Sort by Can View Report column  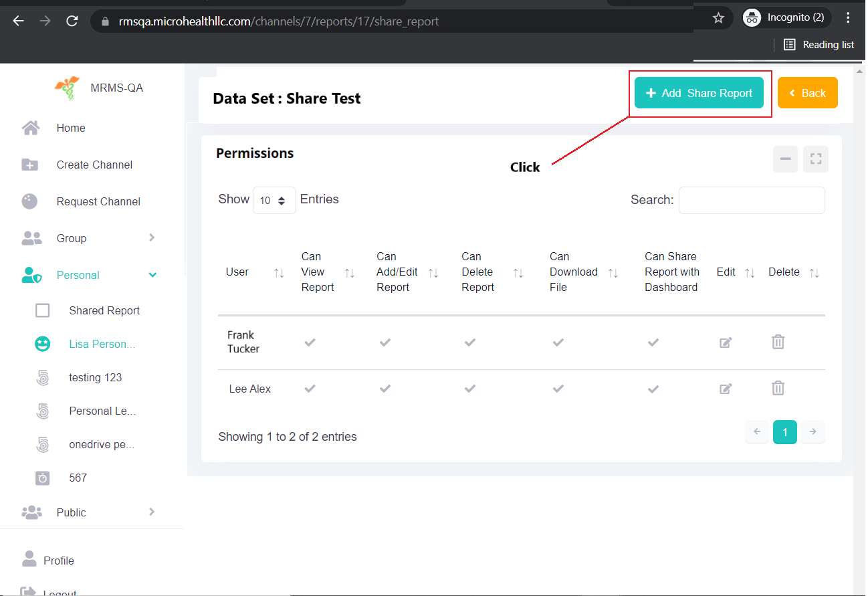pyautogui.click(x=349, y=273)
